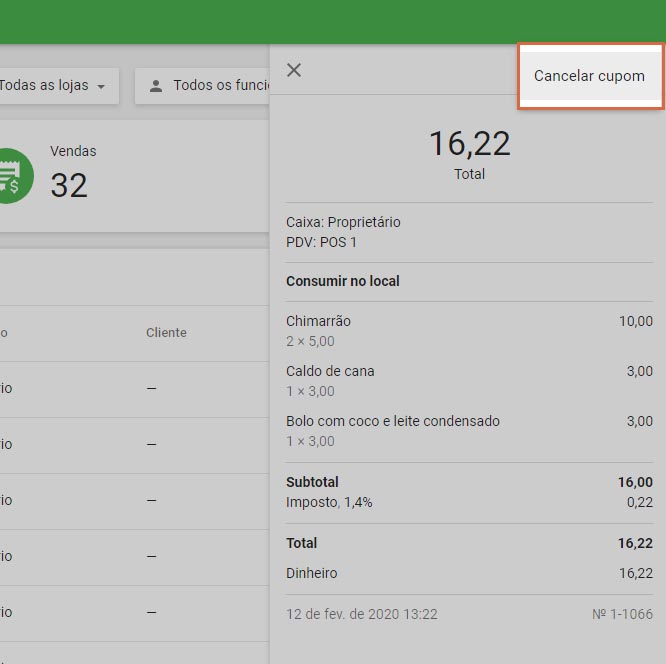The image size is (666, 664).
Task: Click the receipt date 12 de fev. de 2020
Action: [x=361, y=614]
